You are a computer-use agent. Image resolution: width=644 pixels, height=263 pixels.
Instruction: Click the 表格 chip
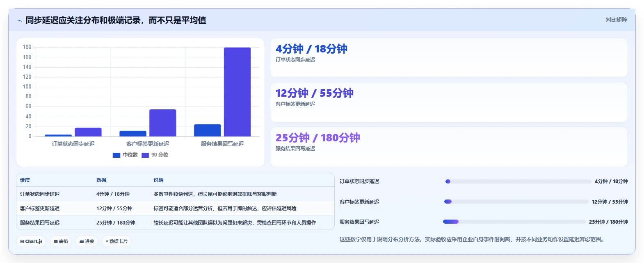pos(61,241)
